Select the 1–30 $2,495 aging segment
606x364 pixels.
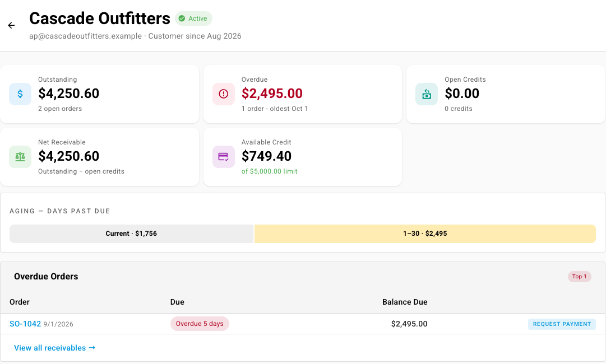(425, 234)
